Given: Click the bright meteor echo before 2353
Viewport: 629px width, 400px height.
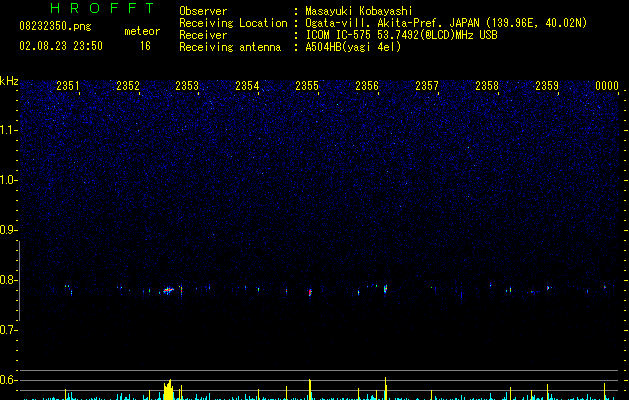Looking at the screenshot, I should 168,290.
